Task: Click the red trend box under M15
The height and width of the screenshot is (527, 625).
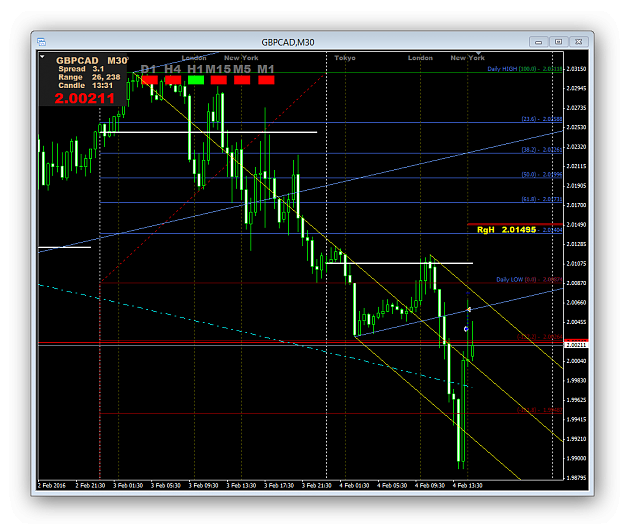Action: (219, 80)
